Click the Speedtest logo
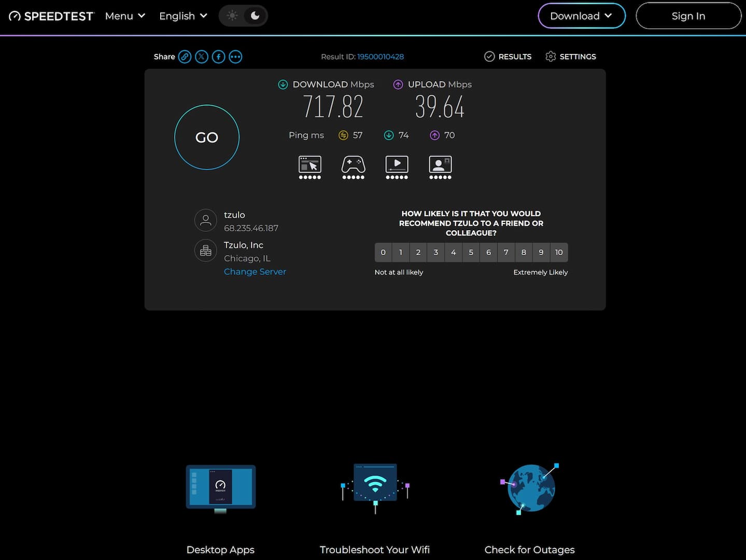 point(51,16)
